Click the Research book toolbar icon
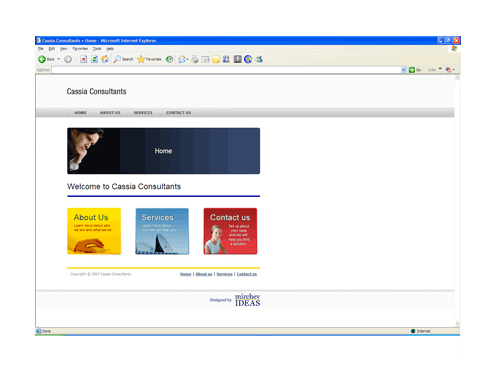This screenshot has width=500, height=375. pos(226,59)
